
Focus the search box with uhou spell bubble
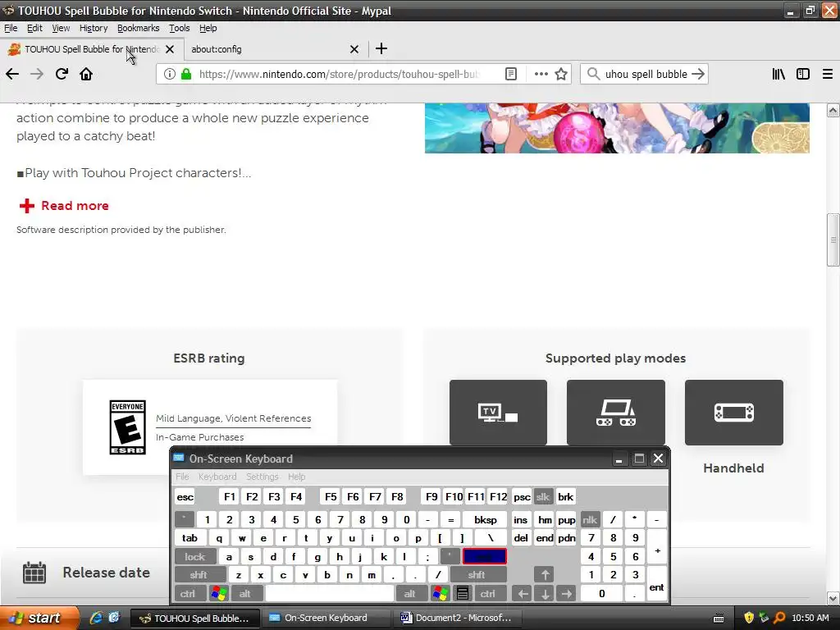[x=646, y=74]
